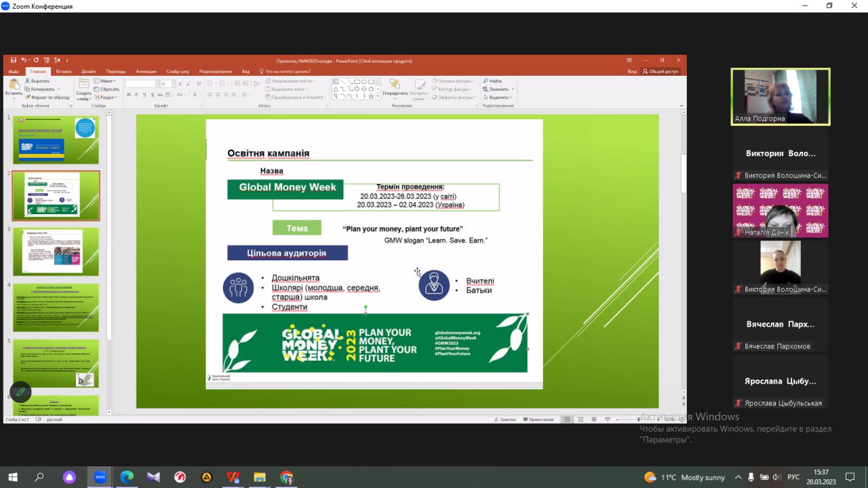Click the Find (Найти) magnifier button
Screen dimensions: 868x488
tap(493, 81)
